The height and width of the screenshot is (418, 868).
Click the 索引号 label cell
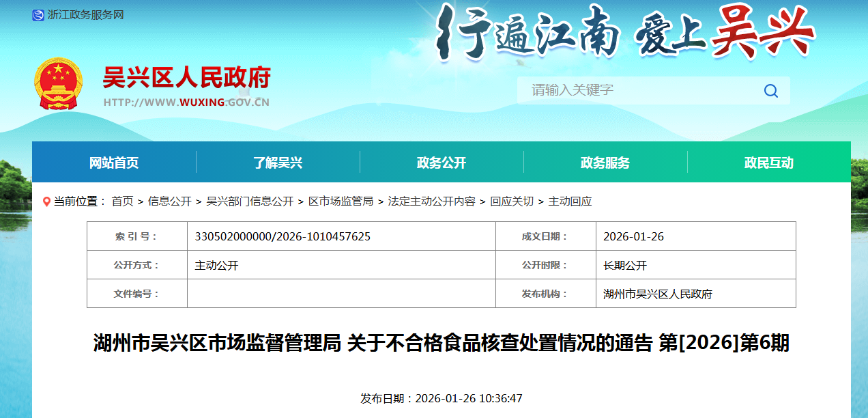click(137, 236)
